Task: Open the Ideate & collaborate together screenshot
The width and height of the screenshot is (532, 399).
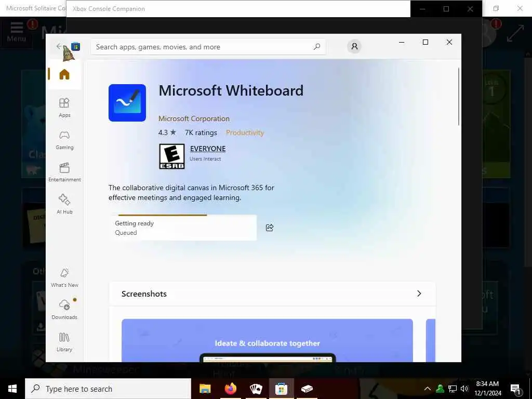Action: [x=267, y=340]
